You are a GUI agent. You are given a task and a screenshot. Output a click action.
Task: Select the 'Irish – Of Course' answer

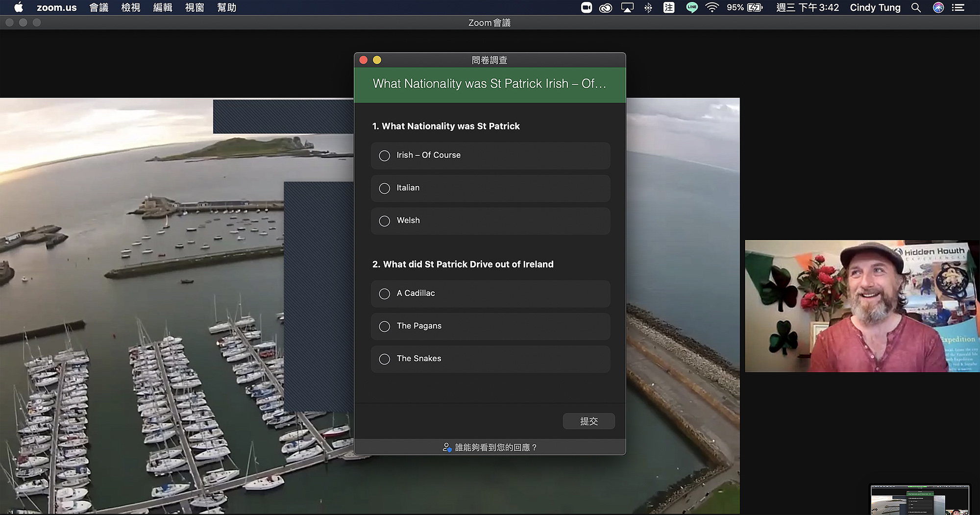click(x=490, y=155)
